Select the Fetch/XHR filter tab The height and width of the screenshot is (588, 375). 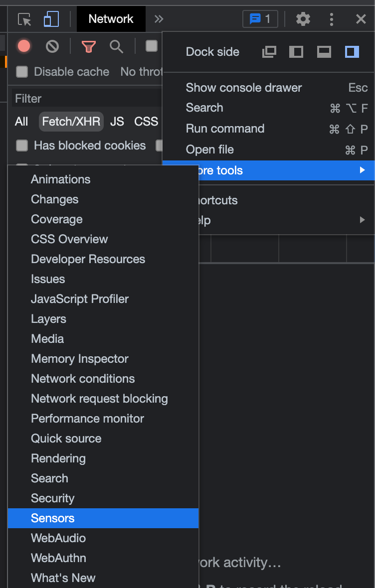coord(71,121)
